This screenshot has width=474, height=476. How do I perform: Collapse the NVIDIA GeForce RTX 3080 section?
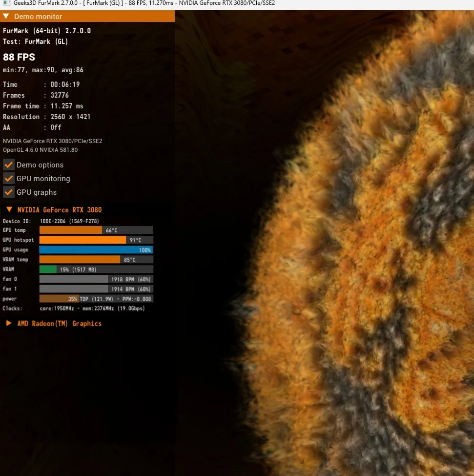click(9, 209)
